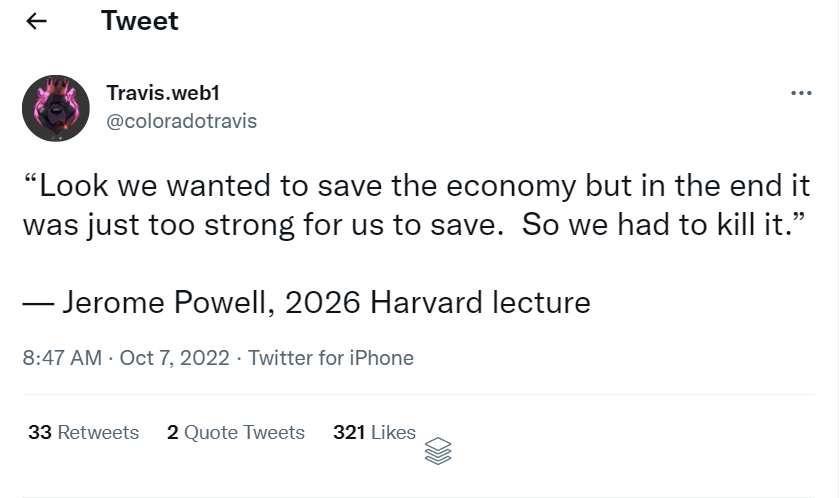The image size is (840, 498).
Task: Open the Travis.web1 profile avatar
Action: click(x=56, y=107)
